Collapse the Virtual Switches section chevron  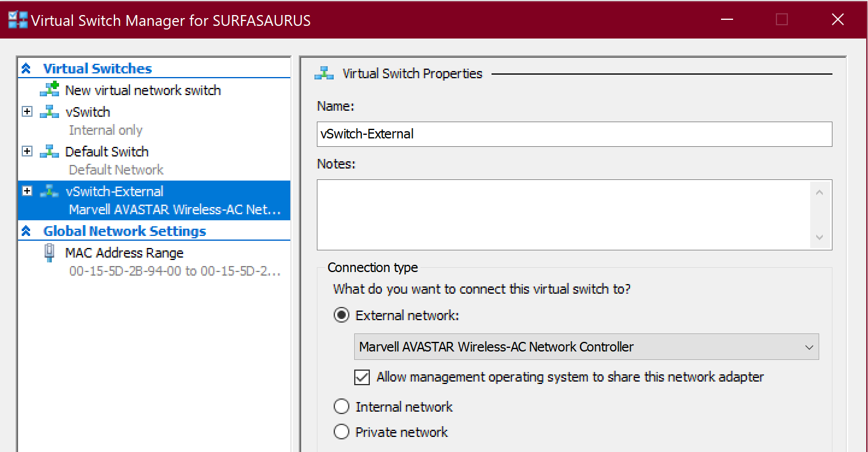click(x=26, y=69)
